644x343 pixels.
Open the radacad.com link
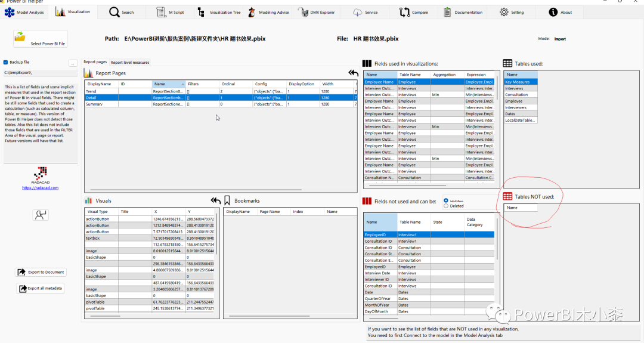(41, 188)
